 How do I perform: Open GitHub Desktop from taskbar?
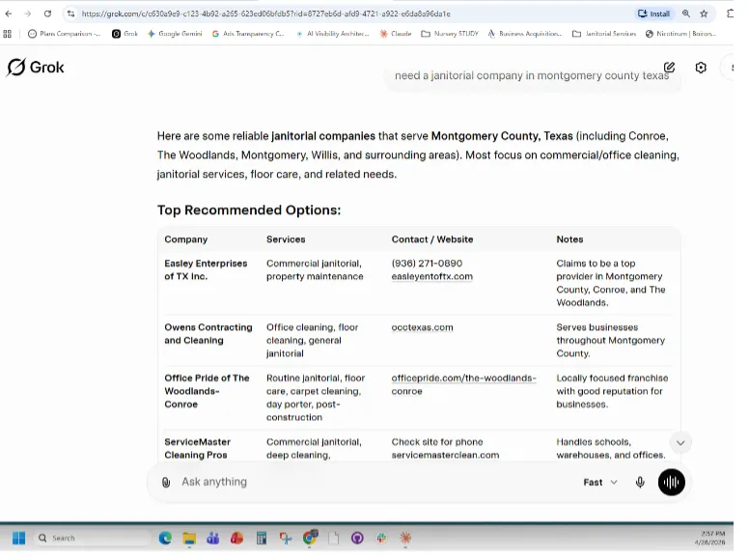click(357, 539)
